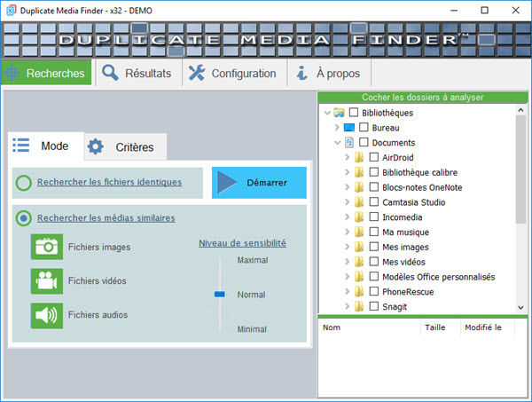The image size is (532, 402).
Task: Click the Critères gear icon
Action: pos(96,146)
